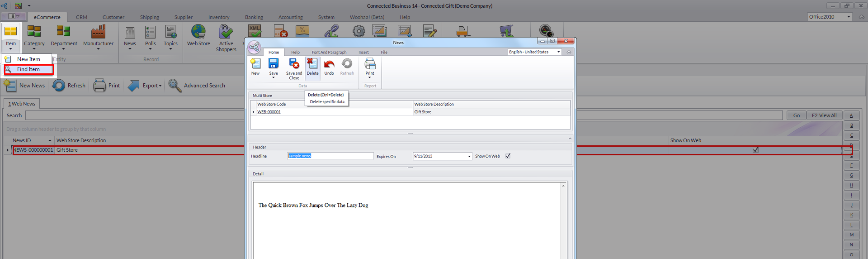
Task: Expand the Office2010 theme dropdown
Action: coord(849,17)
